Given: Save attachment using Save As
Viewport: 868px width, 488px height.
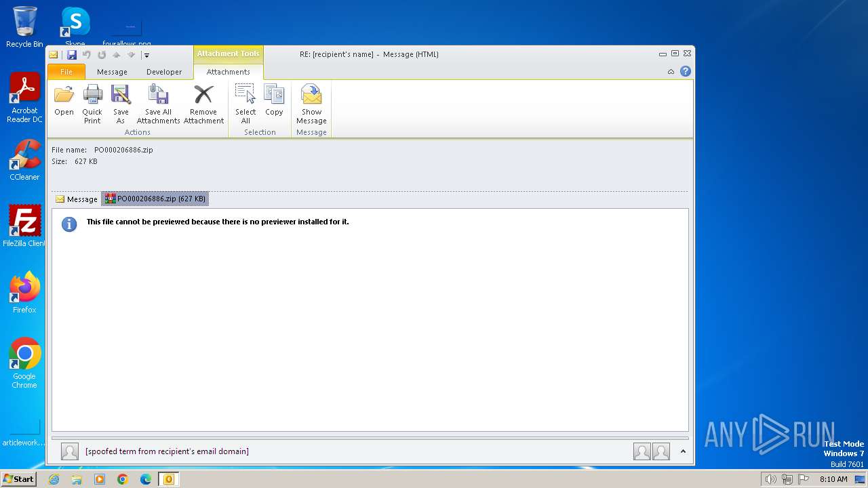Looking at the screenshot, I should pyautogui.click(x=121, y=104).
